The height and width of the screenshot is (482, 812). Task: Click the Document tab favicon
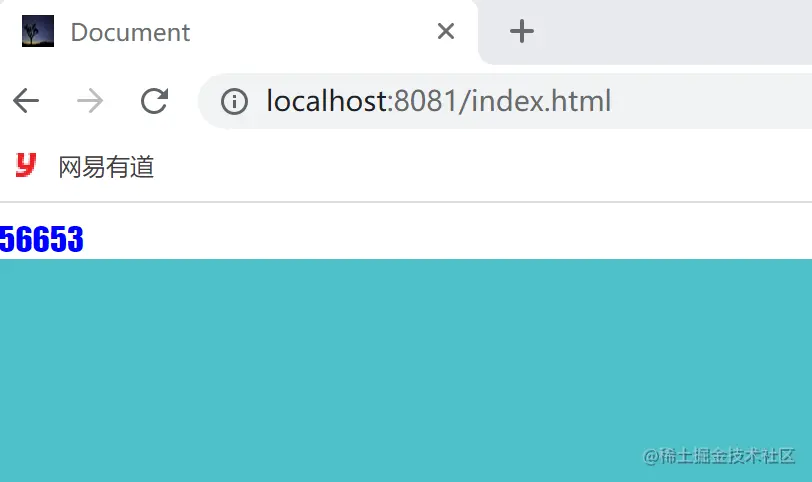[38, 31]
